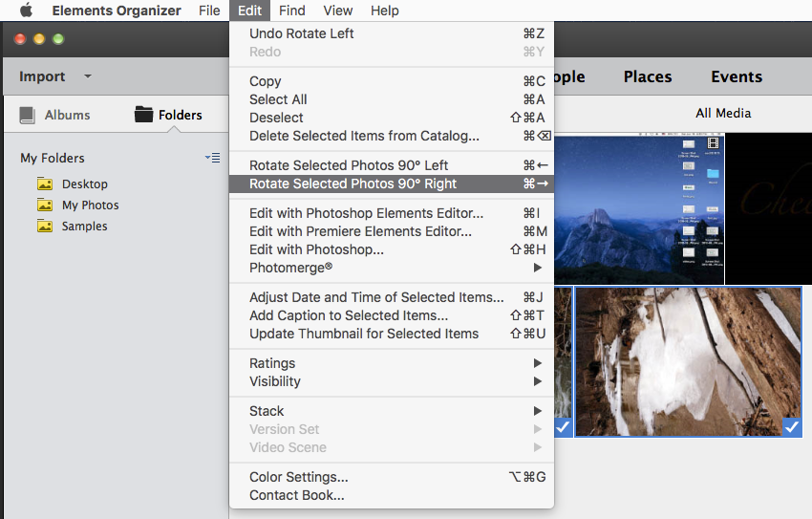This screenshot has height=519, width=812.
Task: Click the Desktop folder icon
Action: click(45, 184)
